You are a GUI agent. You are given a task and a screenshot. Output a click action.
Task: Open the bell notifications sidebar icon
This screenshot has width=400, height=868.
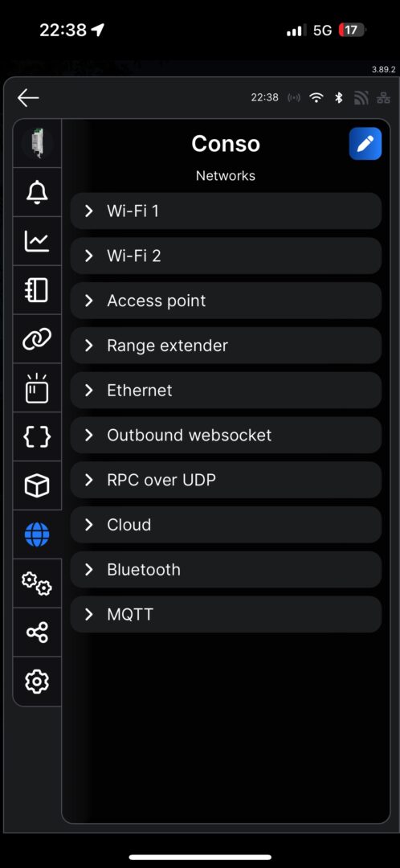tap(37, 193)
